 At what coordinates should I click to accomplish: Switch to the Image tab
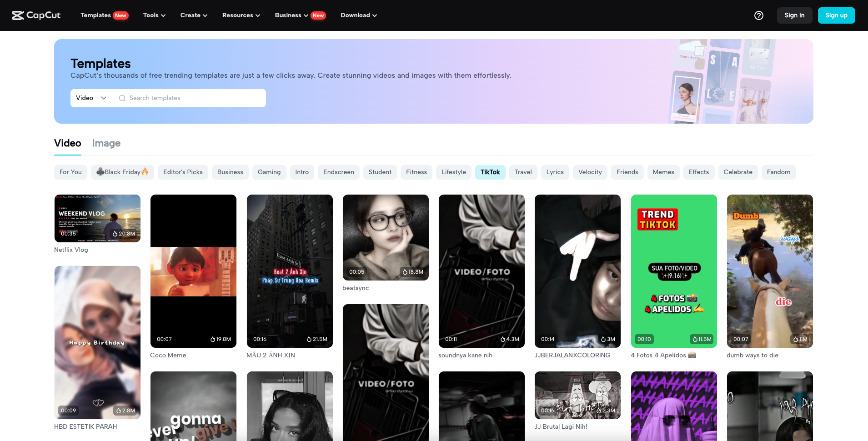(x=106, y=143)
